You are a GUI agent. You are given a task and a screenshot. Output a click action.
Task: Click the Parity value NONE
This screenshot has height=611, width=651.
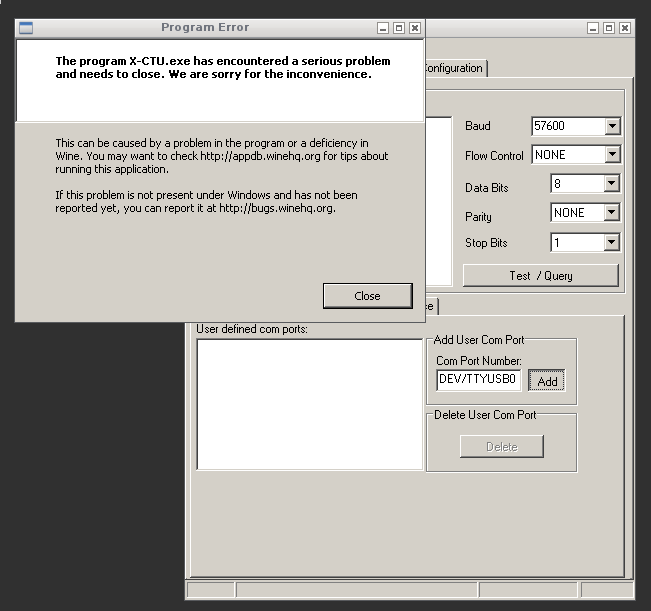click(x=569, y=213)
